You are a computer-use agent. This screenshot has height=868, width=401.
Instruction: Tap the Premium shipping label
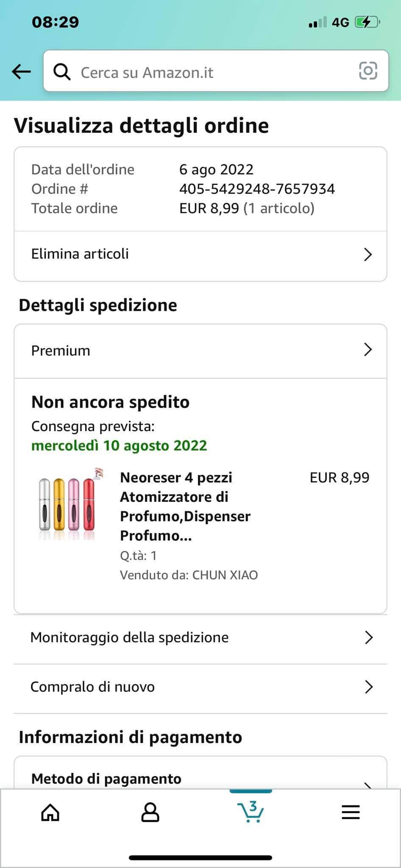61,351
